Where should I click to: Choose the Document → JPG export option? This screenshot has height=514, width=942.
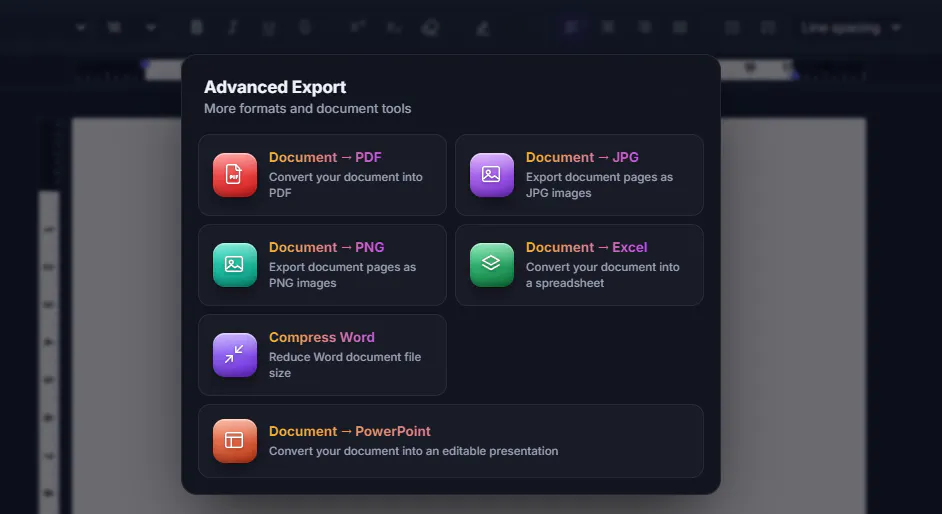pyautogui.click(x=579, y=175)
